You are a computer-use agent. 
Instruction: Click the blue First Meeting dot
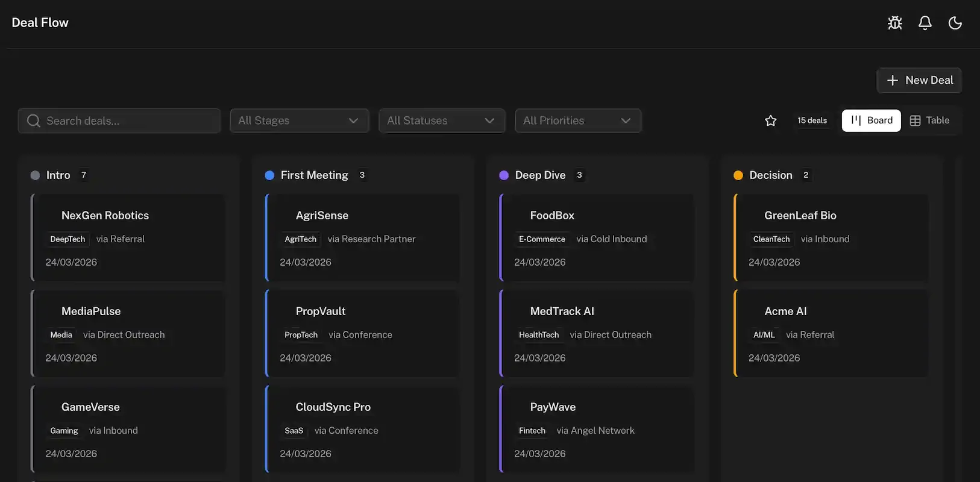[x=269, y=175]
